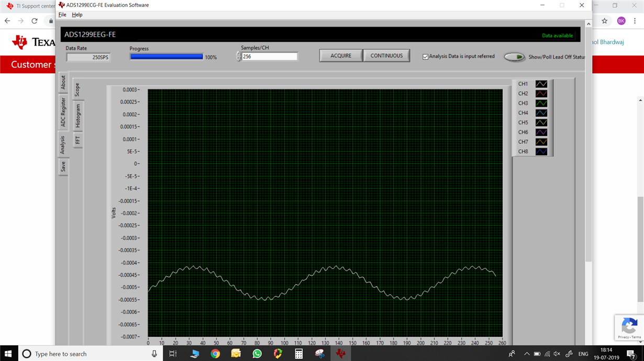
Task: Click the TI evaluation software taskbar icon
Action: 340,354
